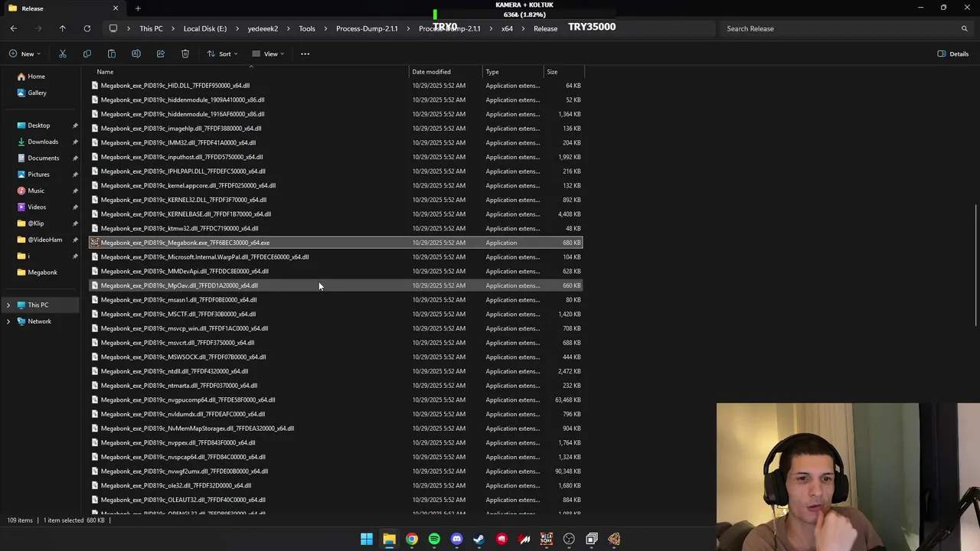Open the Megabonk game taskbar icon
The image size is (980, 551).
547,540
